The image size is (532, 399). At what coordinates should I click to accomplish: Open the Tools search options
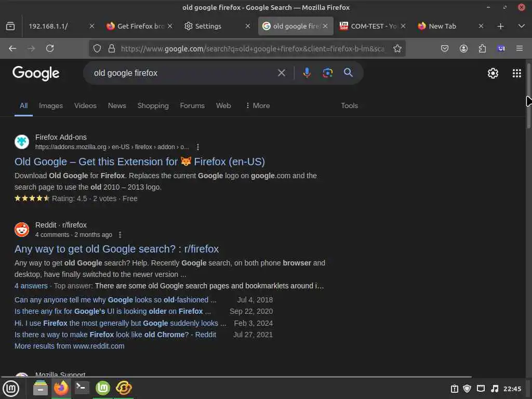point(349,105)
